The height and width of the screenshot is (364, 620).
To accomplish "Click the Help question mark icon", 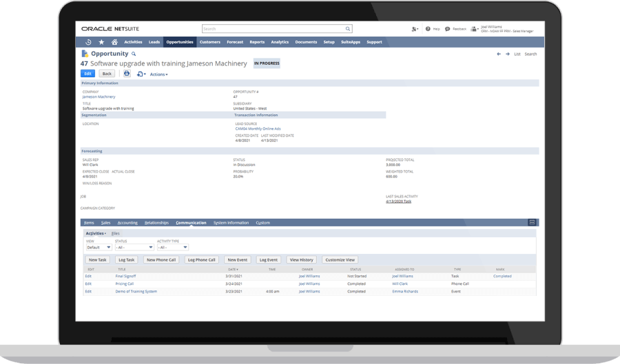I will tap(428, 29).
